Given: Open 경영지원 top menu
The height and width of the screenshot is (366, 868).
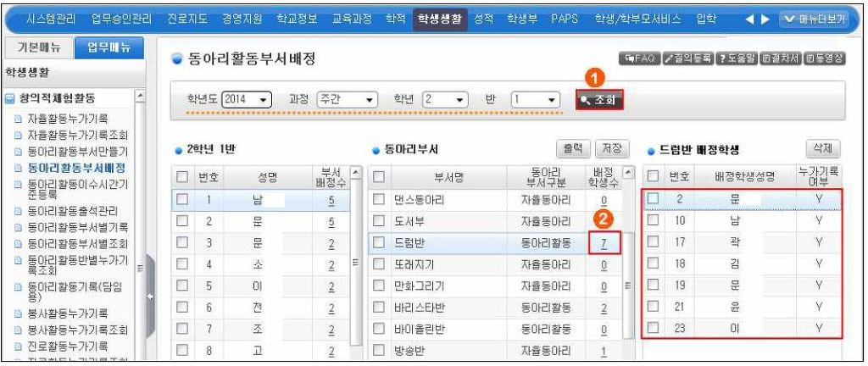Looking at the screenshot, I should [x=242, y=19].
